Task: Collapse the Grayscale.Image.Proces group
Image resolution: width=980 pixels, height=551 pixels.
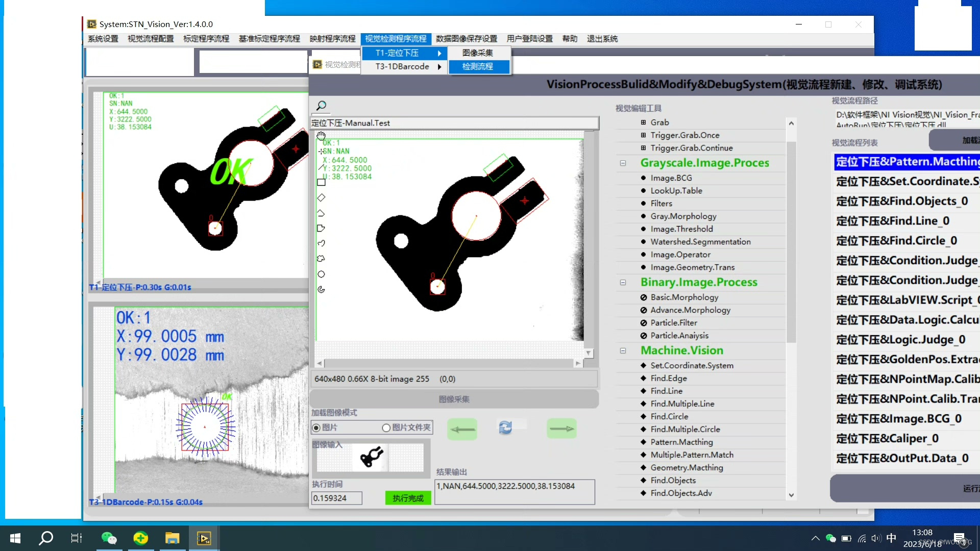Action: pyautogui.click(x=623, y=163)
